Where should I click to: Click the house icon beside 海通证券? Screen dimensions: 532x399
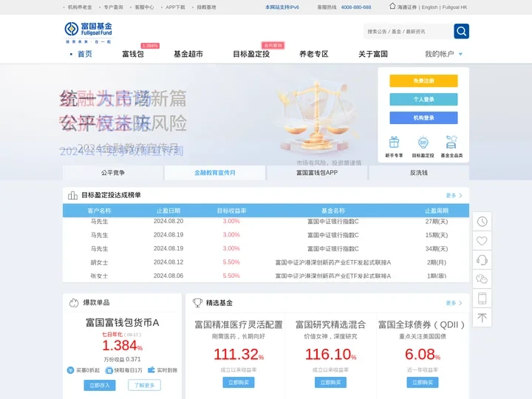392,6
